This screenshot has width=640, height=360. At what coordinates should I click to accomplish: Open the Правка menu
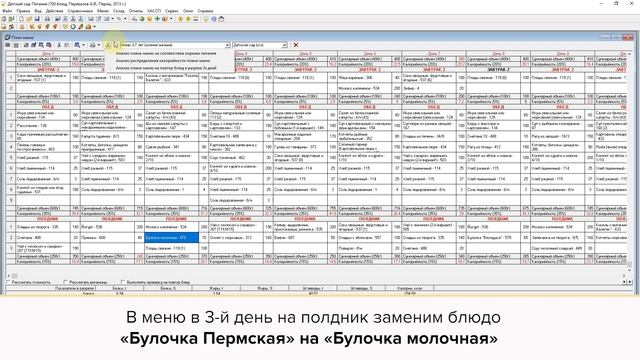23,11
